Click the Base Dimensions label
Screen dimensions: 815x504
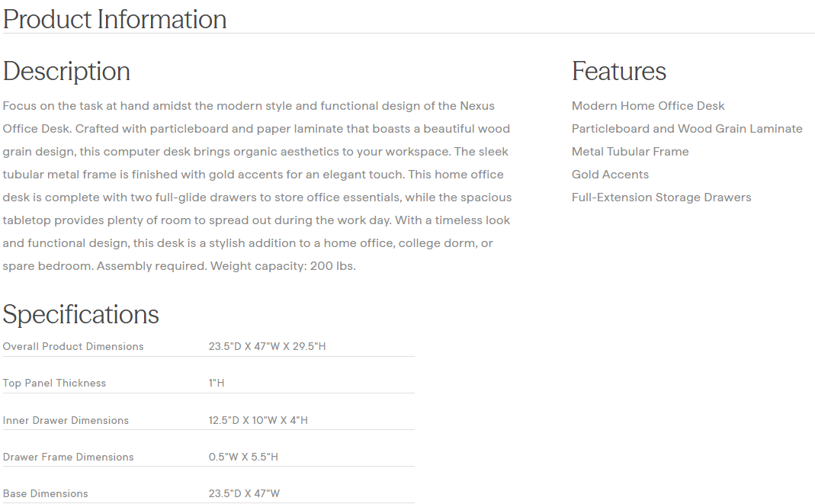pos(45,493)
